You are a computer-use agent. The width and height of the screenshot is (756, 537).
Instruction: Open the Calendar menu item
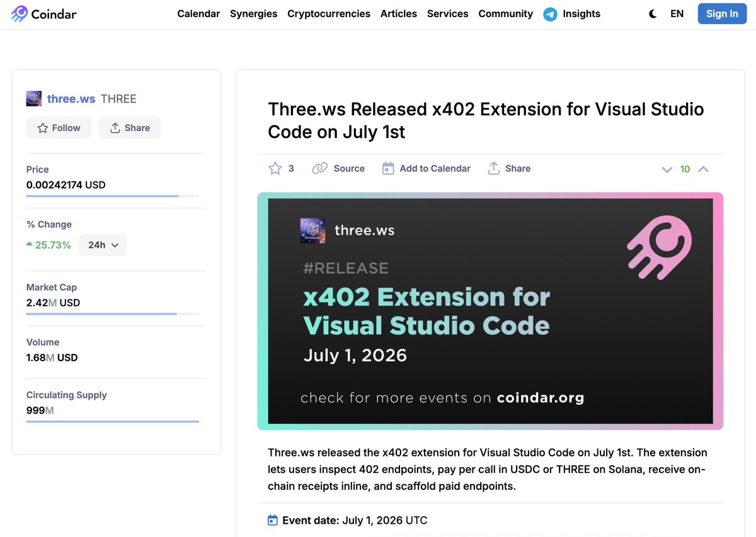coord(198,13)
